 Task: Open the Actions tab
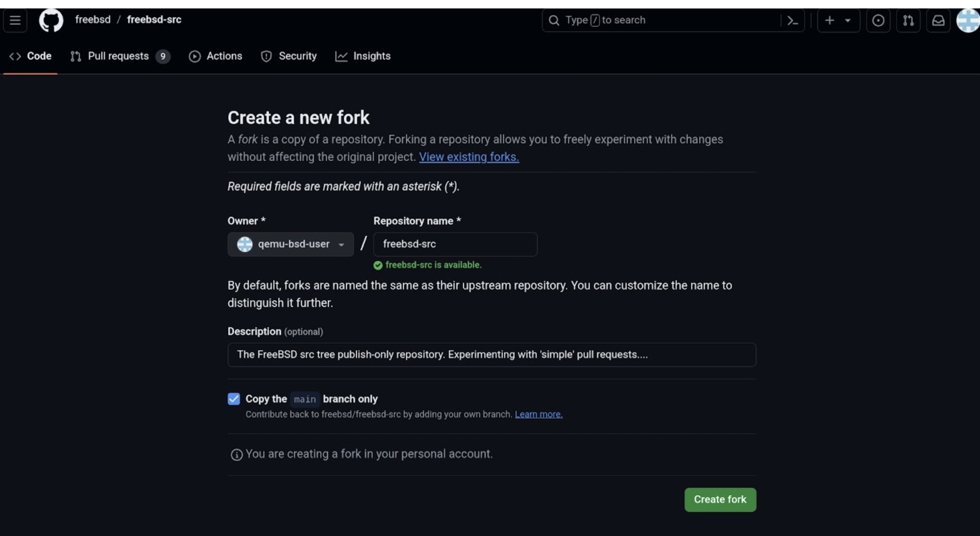tap(215, 56)
